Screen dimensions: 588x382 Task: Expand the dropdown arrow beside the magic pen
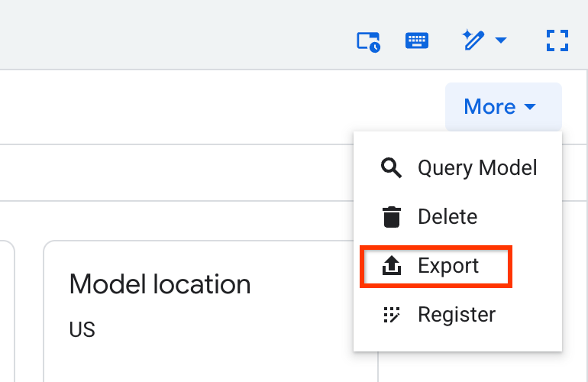501,40
